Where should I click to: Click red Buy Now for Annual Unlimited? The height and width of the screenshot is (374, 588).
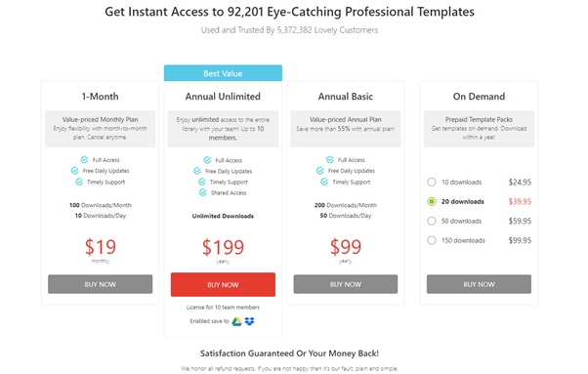point(223,284)
